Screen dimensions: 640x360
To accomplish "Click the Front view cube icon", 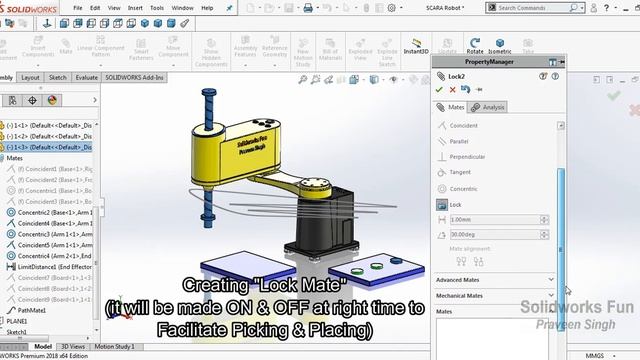I will pyautogui.click(x=64, y=24).
